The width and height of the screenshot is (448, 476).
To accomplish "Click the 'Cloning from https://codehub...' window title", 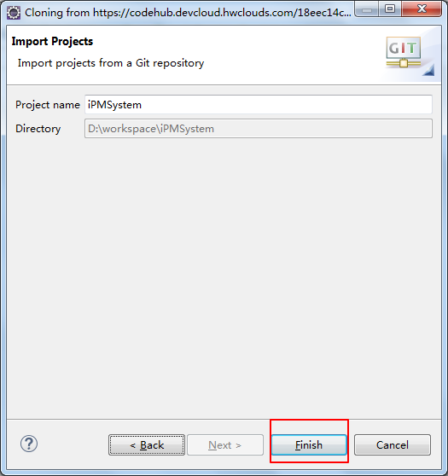I will click(188, 13).
